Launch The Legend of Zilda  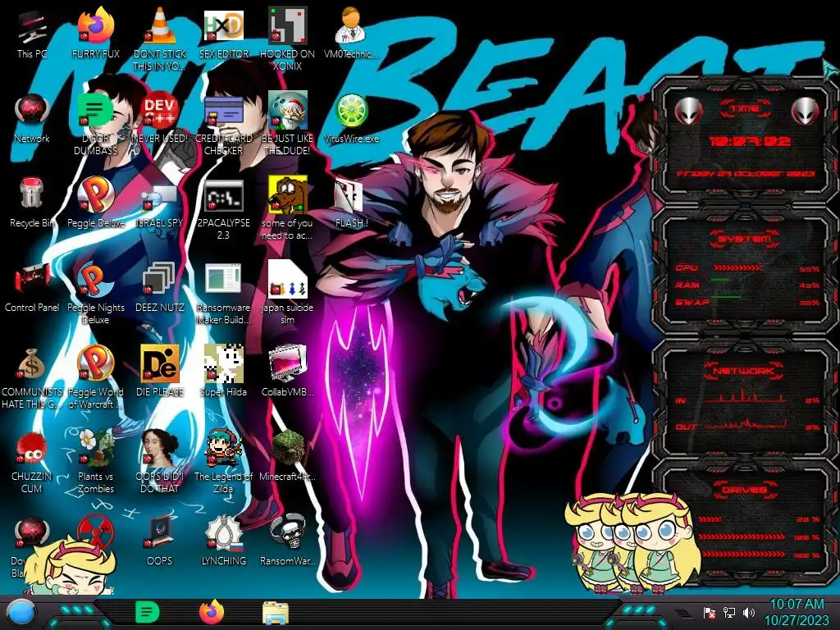coord(223,447)
